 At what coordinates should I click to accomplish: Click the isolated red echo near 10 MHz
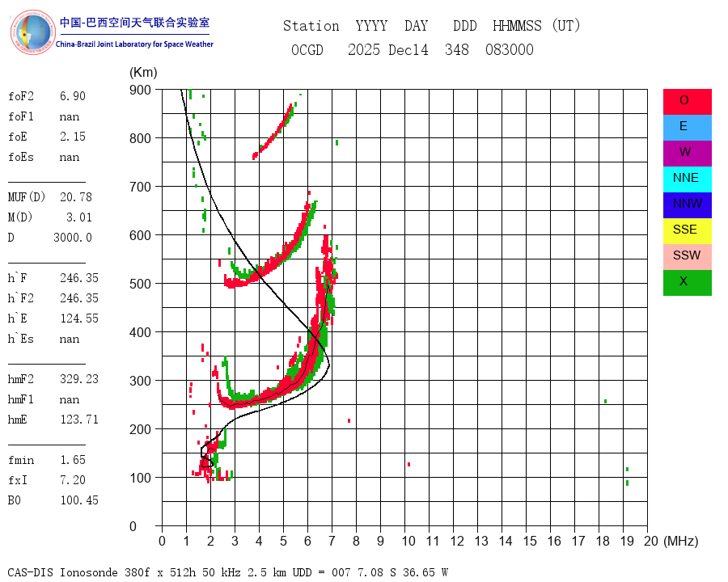pos(408,464)
